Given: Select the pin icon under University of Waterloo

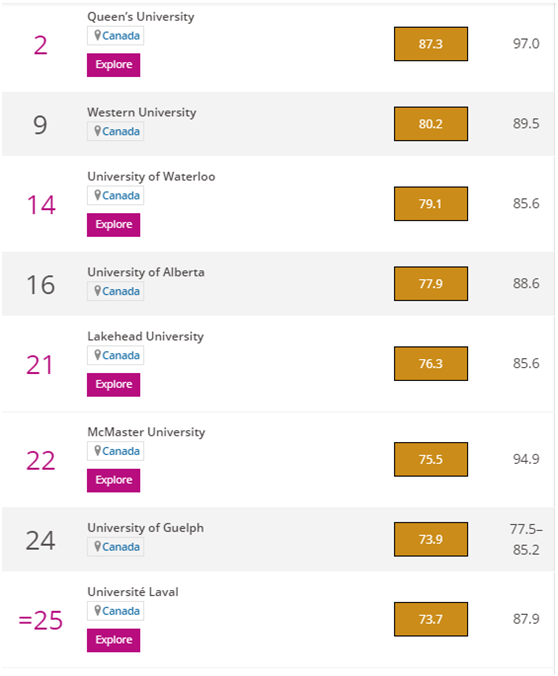Looking at the screenshot, I should point(97,195).
